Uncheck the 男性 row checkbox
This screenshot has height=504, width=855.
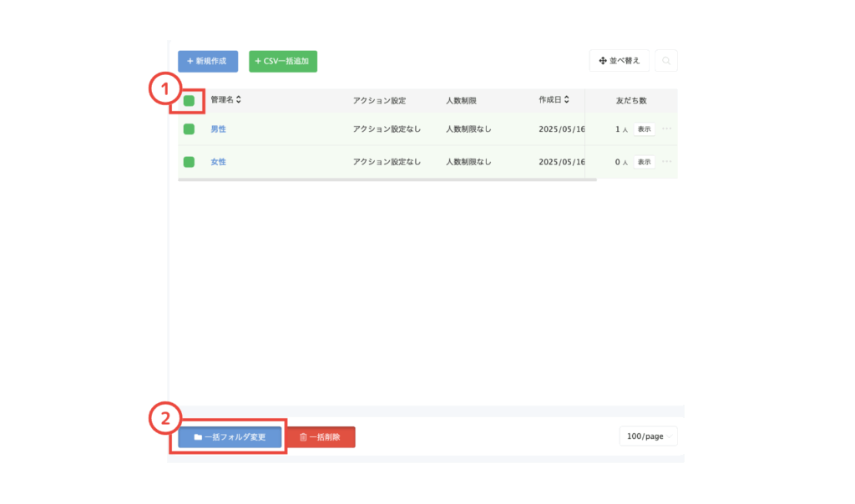pyautogui.click(x=189, y=129)
